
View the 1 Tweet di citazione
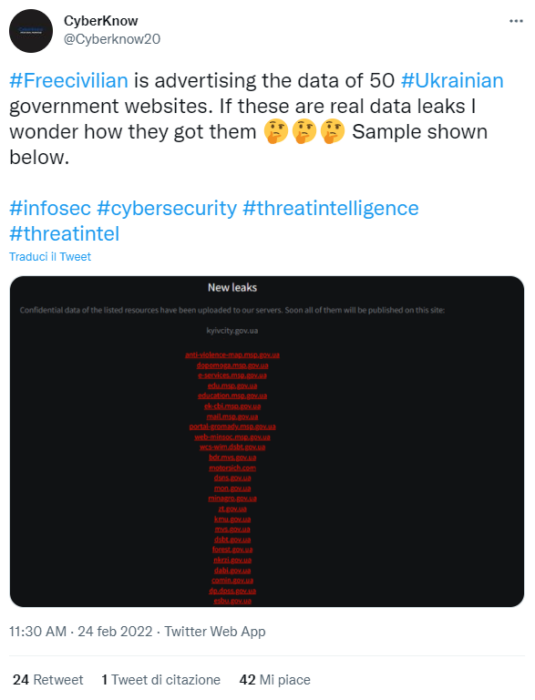pos(161,680)
